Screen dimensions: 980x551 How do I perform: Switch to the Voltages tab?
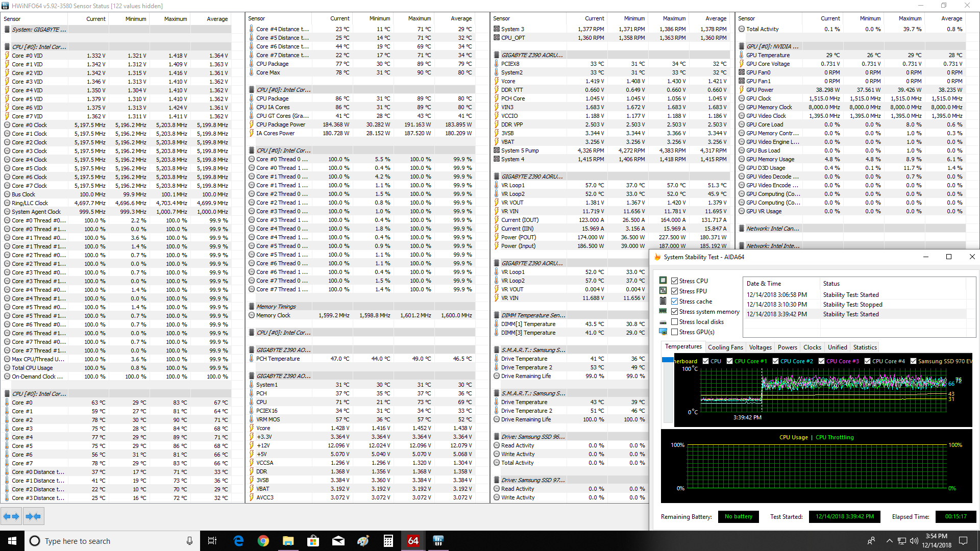click(760, 347)
